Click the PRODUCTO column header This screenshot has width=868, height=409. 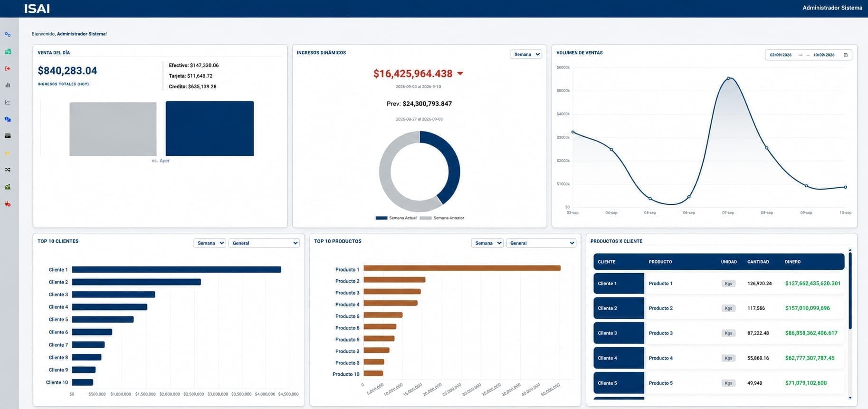(x=660, y=262)
